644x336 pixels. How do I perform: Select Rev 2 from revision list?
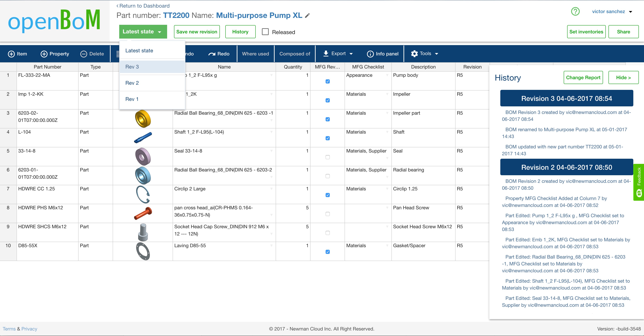click(x=132, y=83)
